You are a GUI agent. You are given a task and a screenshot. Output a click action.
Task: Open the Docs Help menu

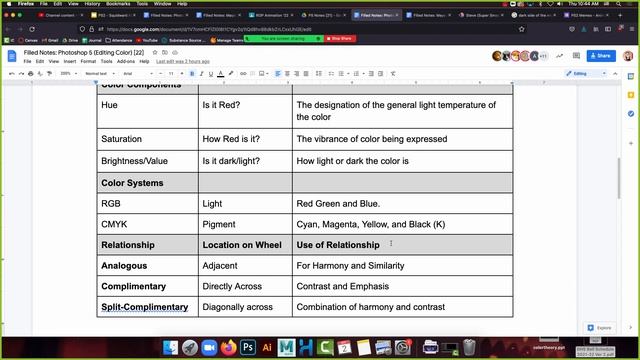pos(144,61)
